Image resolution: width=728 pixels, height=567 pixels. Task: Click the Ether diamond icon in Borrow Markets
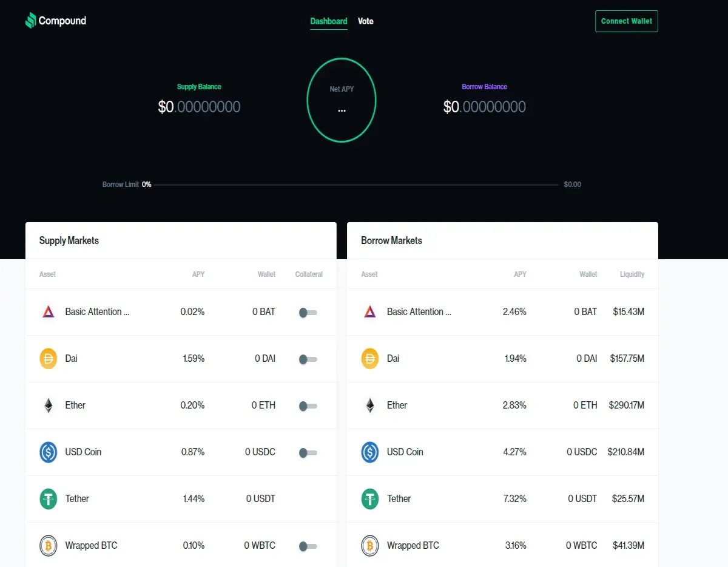coord(369,405)
